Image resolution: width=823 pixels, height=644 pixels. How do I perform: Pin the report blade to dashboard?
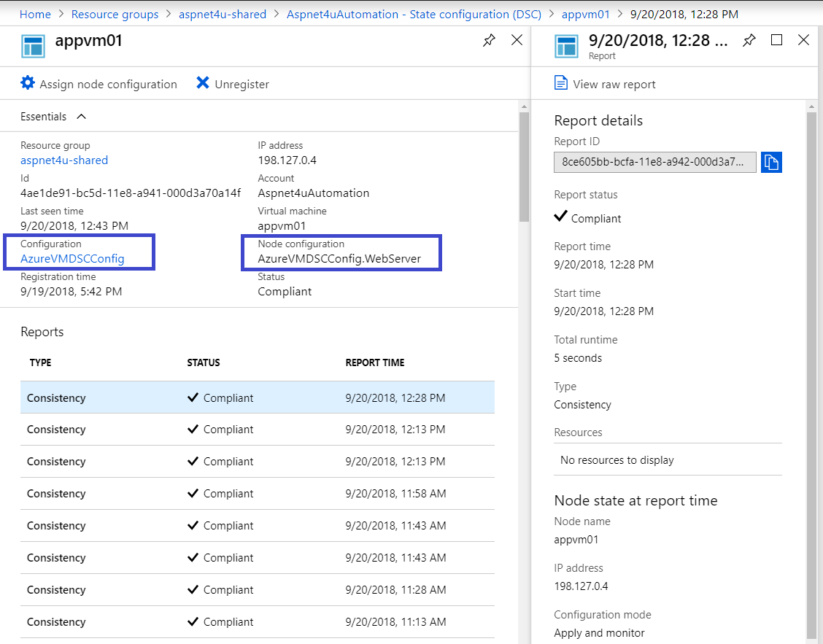(749, 41)
